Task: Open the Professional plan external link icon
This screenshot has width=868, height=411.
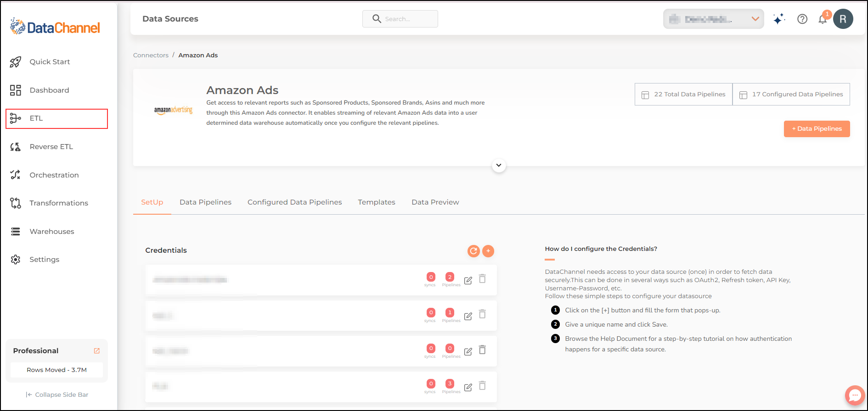Action: click(97, 351)
